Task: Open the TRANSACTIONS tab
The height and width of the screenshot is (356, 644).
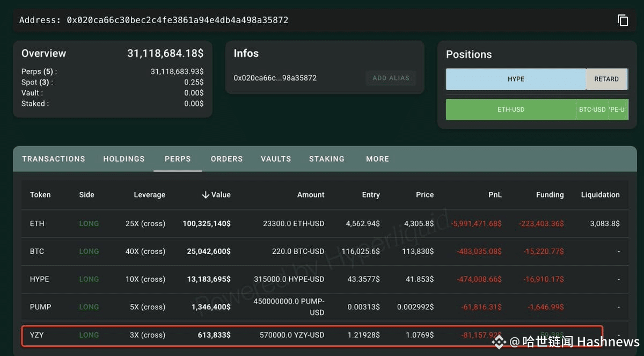Action: 54,159
